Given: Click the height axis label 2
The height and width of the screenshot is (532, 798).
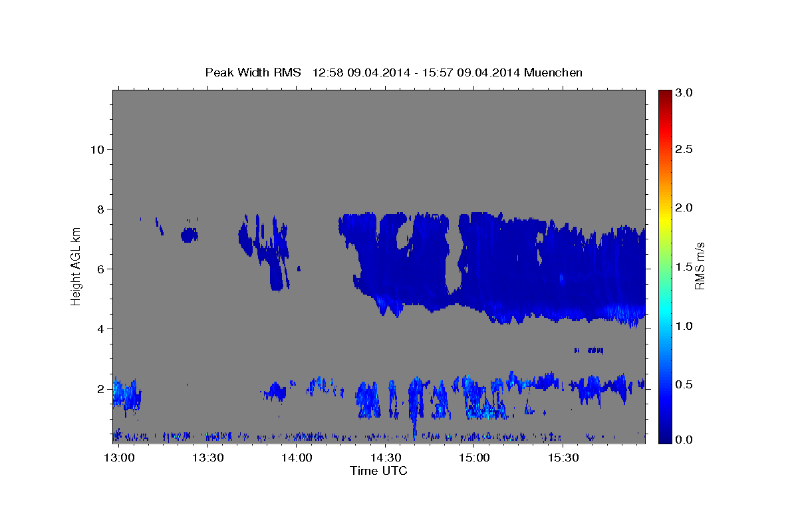Looking at the screenshot, I should pyautogui.click(x=101, y=388).
